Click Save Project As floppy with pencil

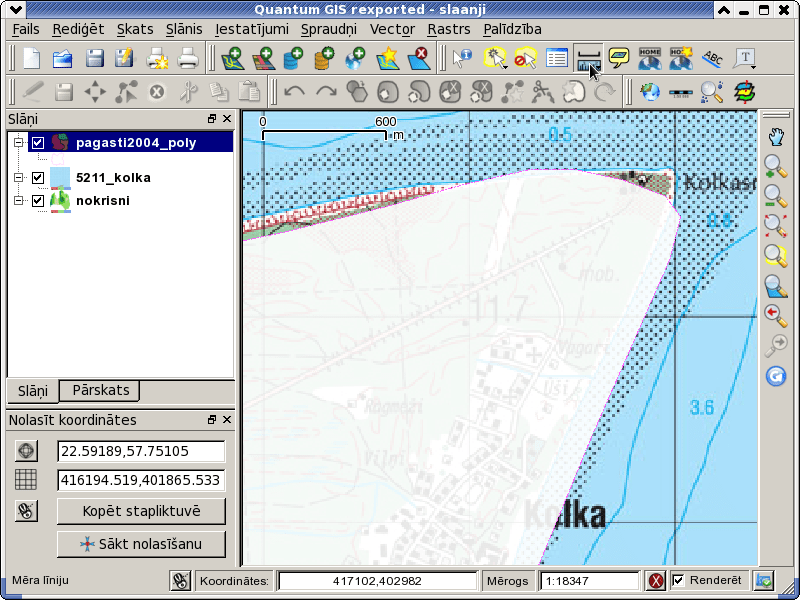coord(124,59)
